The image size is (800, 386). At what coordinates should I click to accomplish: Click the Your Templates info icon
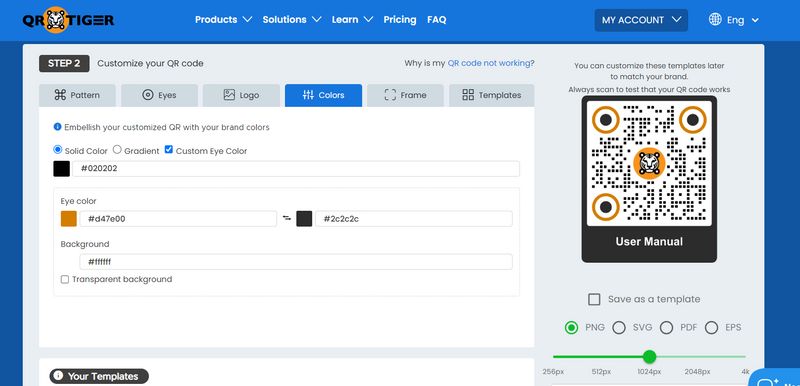point(58,376)
